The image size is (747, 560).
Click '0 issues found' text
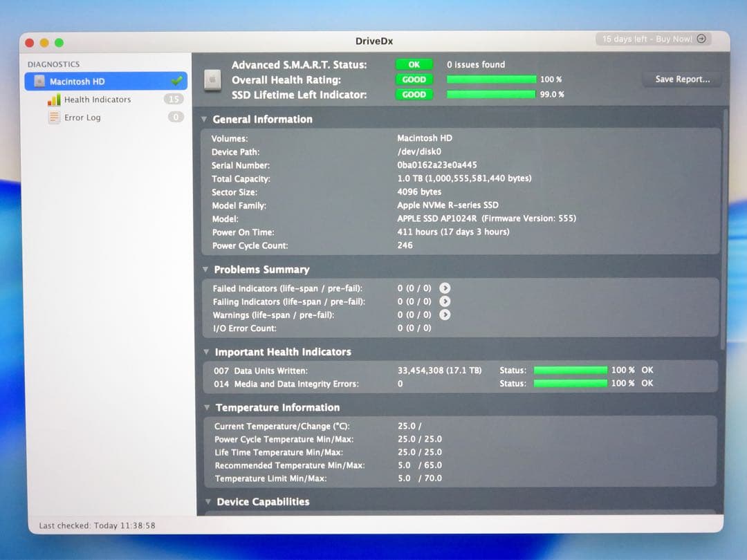pyautogui.click(x=475, y=64)
